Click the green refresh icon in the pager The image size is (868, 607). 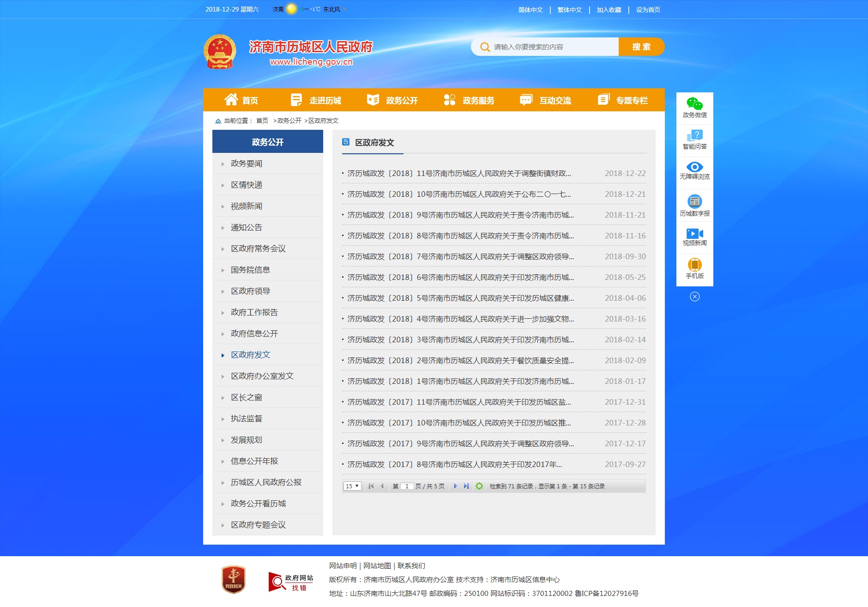point(479,486)
